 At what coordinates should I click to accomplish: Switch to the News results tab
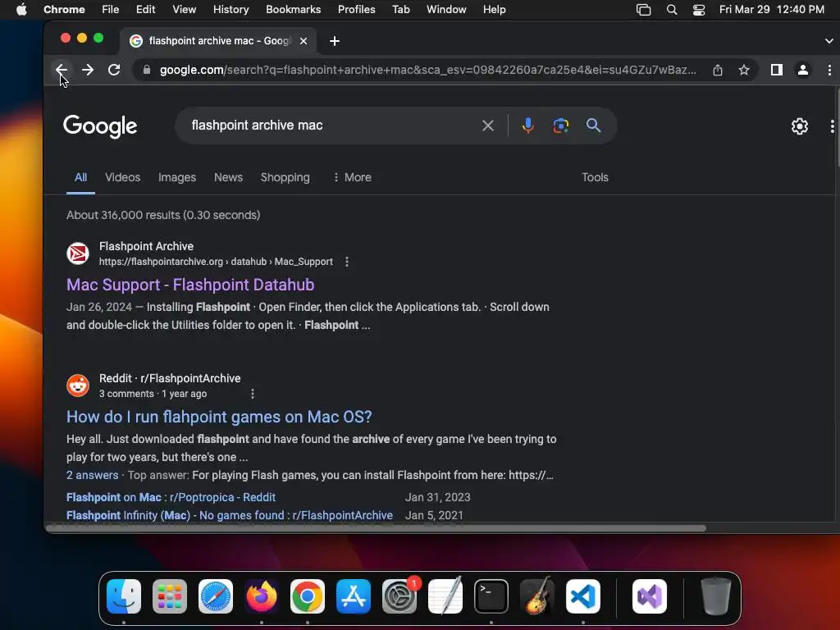coord(228,177)
